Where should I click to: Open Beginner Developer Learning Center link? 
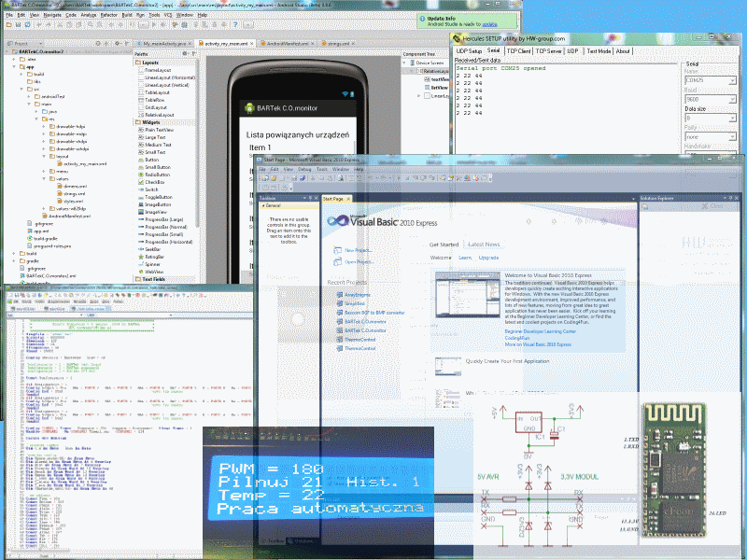point(541,331)
